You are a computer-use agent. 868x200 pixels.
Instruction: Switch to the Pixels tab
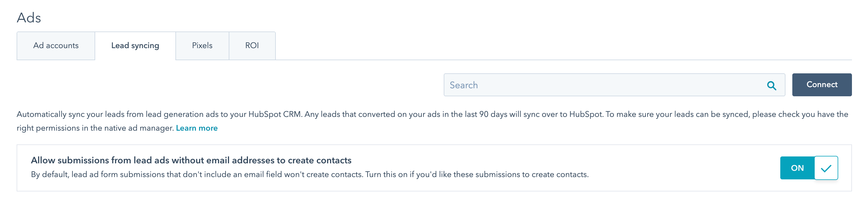coord(202,46)
